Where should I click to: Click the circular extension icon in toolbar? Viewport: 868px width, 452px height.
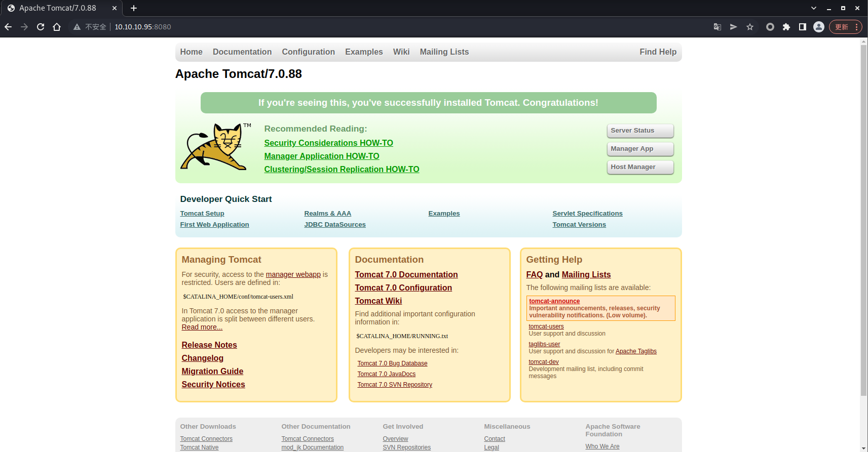click(x=770, y=27)
